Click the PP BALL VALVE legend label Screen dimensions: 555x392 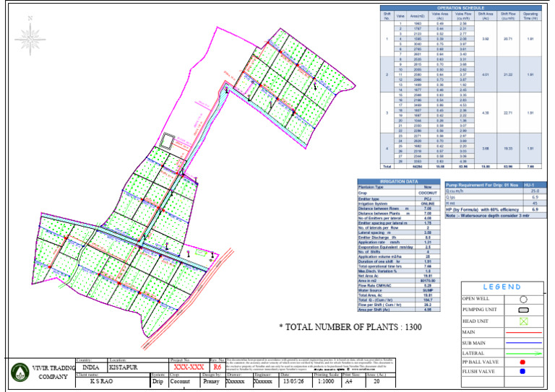(481, 362)
